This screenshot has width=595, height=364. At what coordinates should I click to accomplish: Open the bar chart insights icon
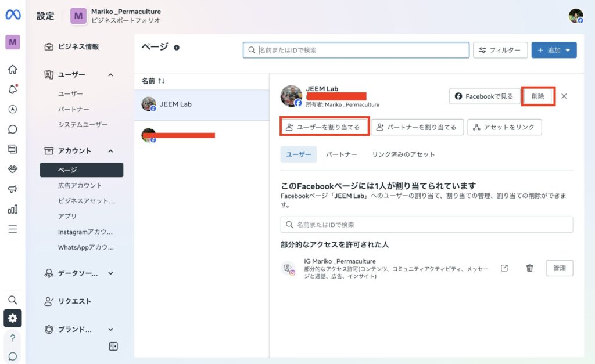click(12, 209)
